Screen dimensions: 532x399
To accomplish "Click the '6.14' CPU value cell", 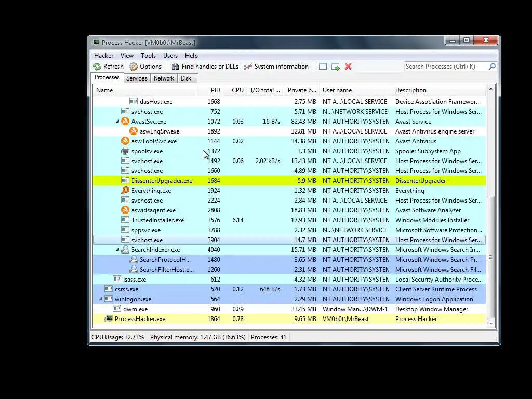I will tap(238, 220).
